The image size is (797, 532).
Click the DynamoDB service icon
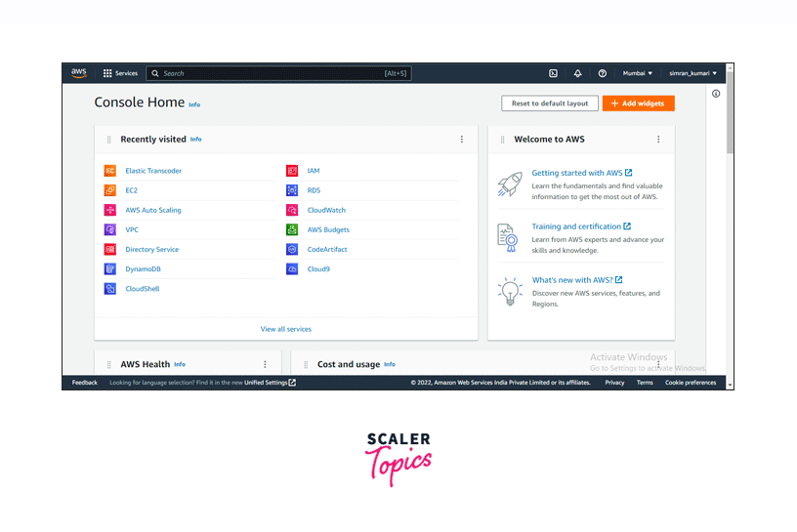[110, 268]
